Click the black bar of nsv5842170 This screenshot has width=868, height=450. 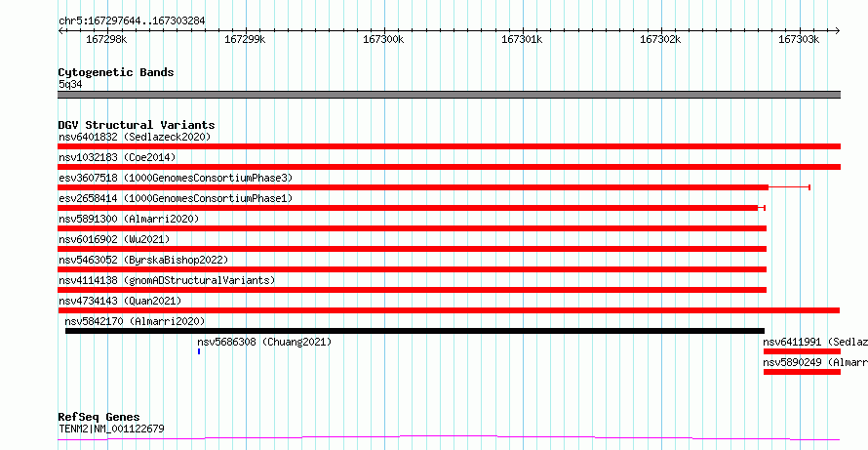(x=414, y=331)
